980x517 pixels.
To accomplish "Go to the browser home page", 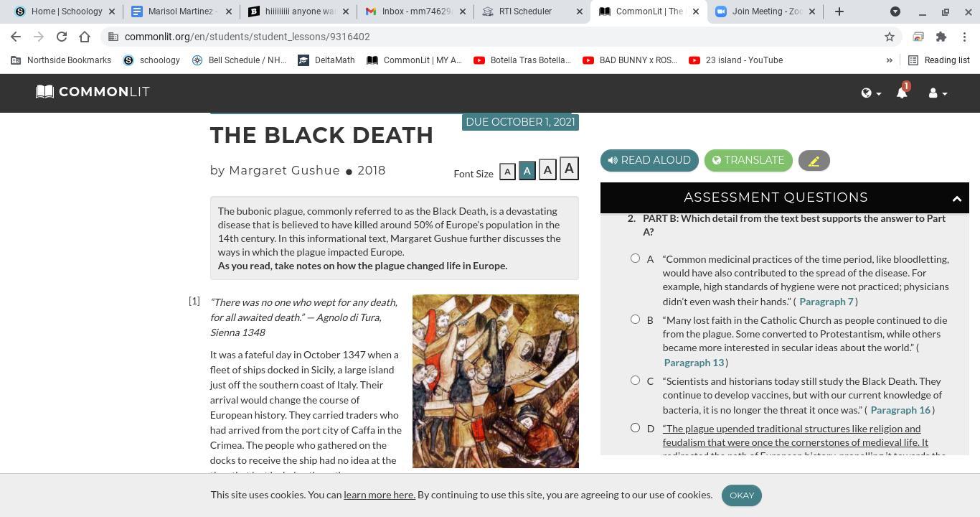I will [x=85, y=37].
